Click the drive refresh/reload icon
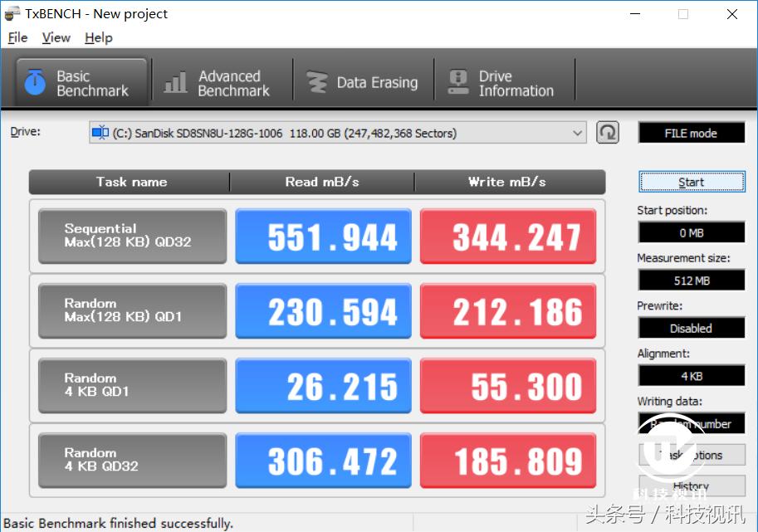The image size is (758, 532). 607,132
